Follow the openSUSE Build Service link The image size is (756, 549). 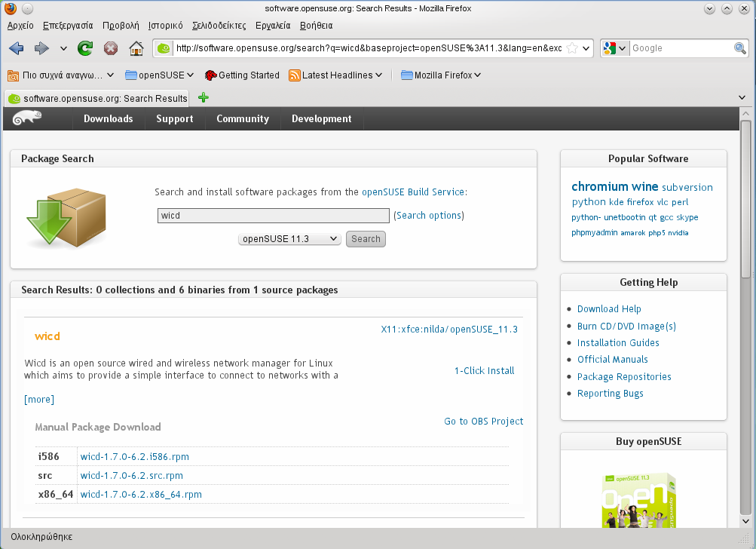pos(413,192)
